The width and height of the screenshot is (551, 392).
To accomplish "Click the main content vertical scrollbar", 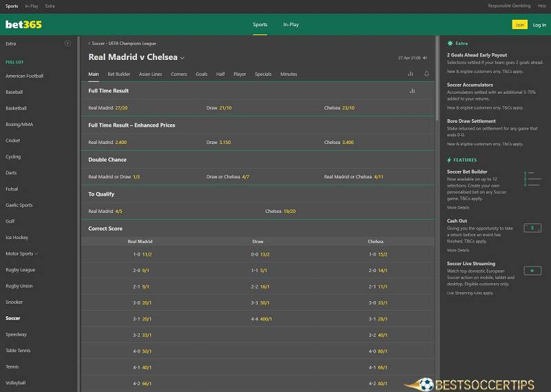I will point(437,78).
